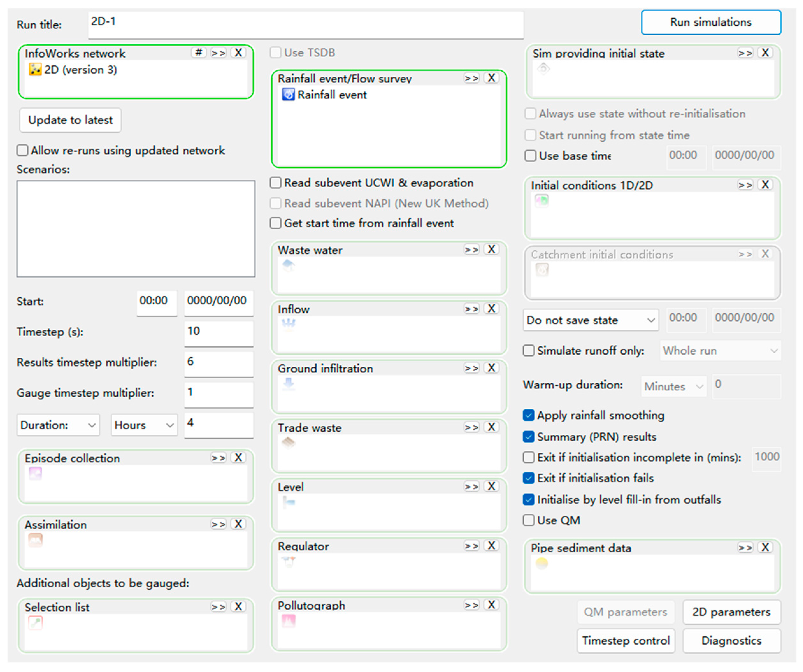Click the 2D (version 3) network icon

click(35, 70)
